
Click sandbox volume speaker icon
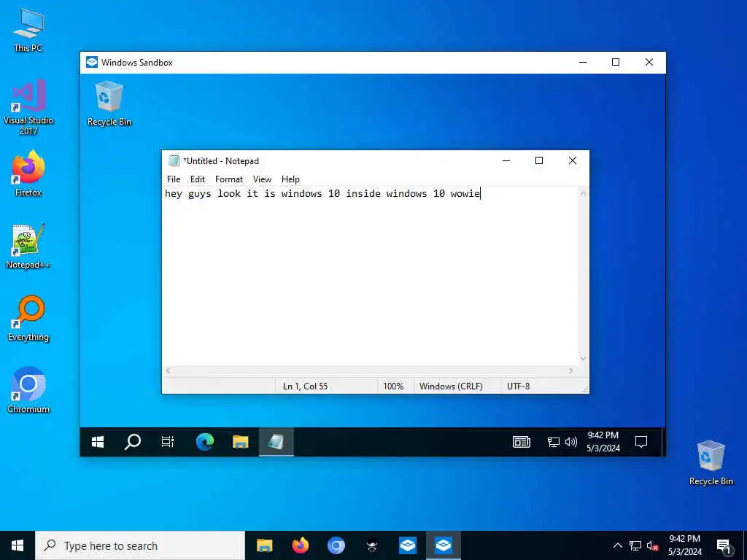pos(570,442)
